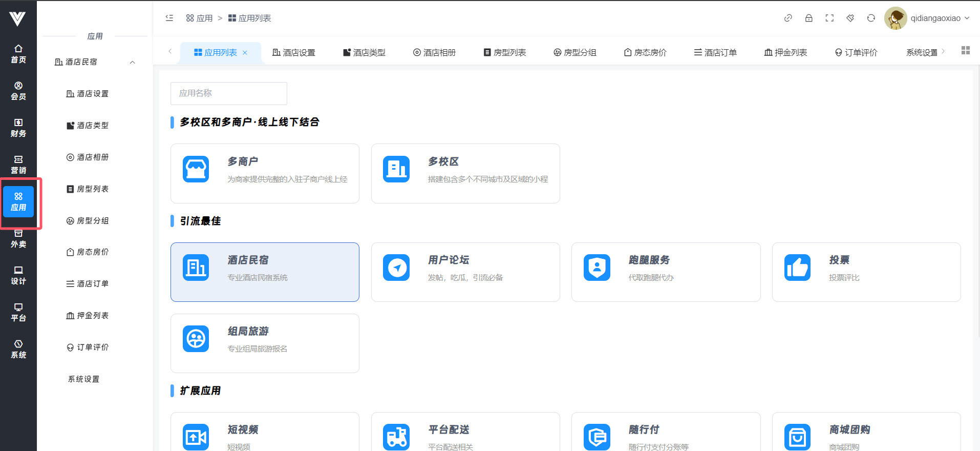980x451 pixels.
Task: Open the qidiangaoxiao user dropdown
Action: click(927, 18)
